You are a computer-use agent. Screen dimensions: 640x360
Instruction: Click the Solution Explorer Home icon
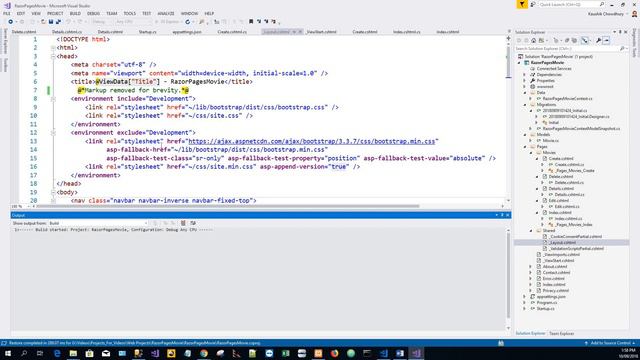tap(533, 40)
